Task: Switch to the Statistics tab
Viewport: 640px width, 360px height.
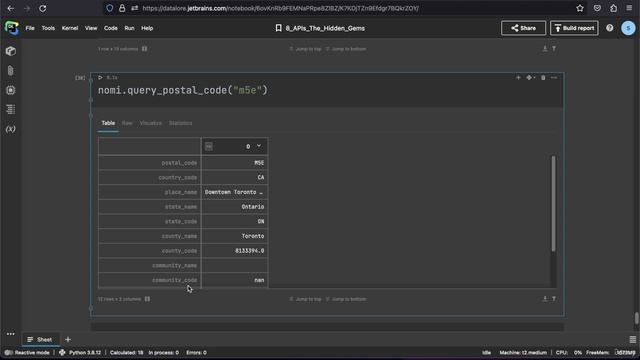Action: [180, 123]
